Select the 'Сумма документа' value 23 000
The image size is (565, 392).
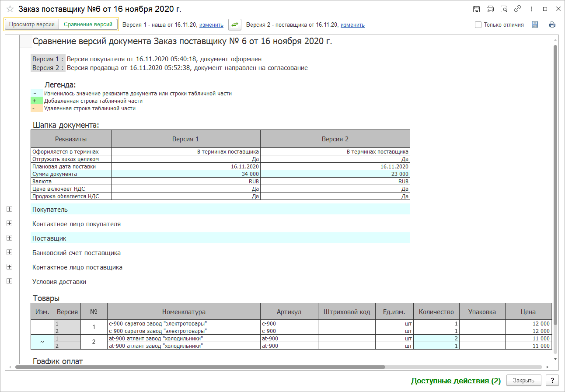pos(335,174)
